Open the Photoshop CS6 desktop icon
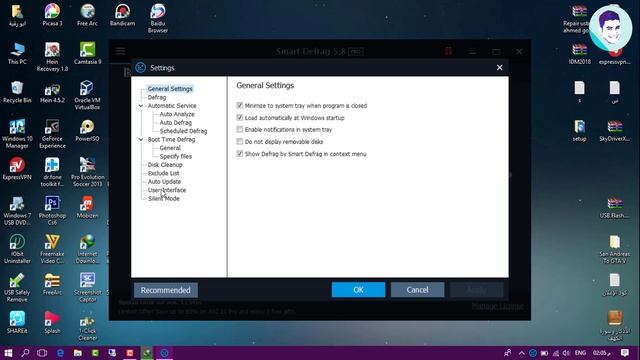This screenshot has height=360, width=640. pyautogui.click(x=52, y=211)
